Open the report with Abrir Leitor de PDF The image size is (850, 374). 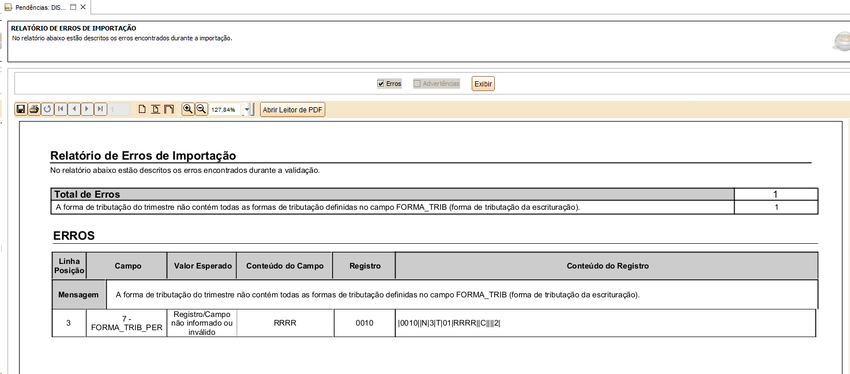pos(292,109)
